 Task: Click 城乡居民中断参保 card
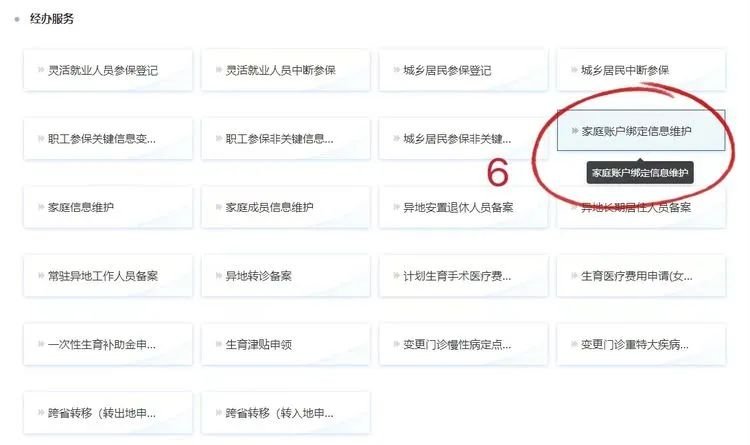click(x=641, y=70)
